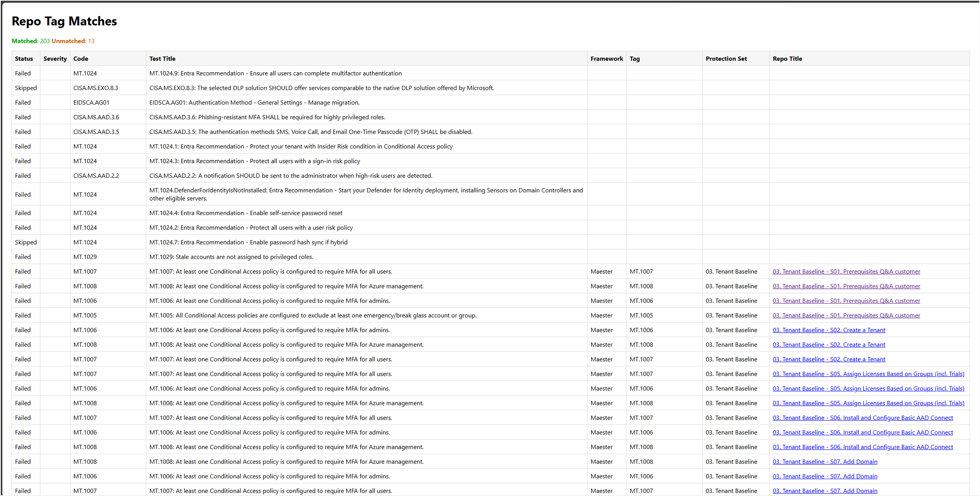Image resolution: width=980 pixels, height=496 pixels.
Task: Click the Framework column header
Action: (x=606, y=58)
